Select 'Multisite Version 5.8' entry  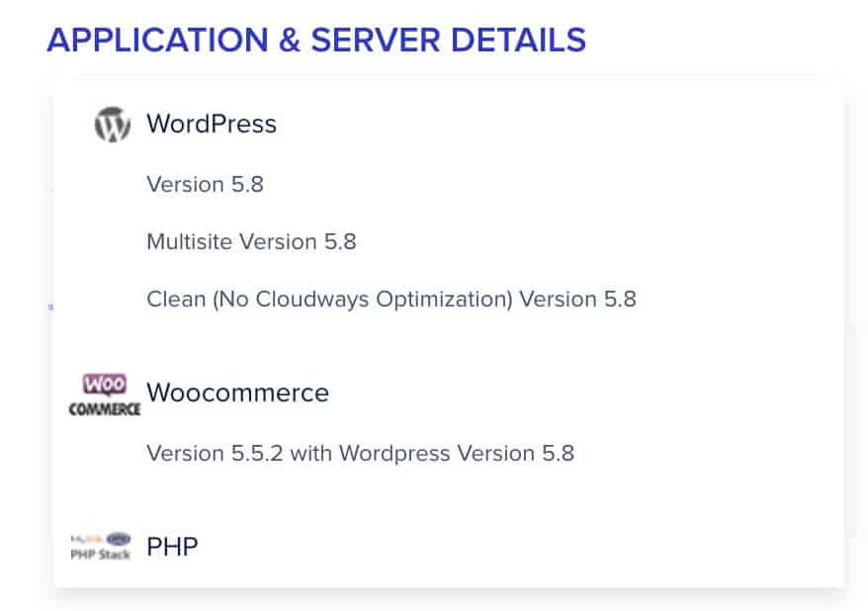pos(251,242)
